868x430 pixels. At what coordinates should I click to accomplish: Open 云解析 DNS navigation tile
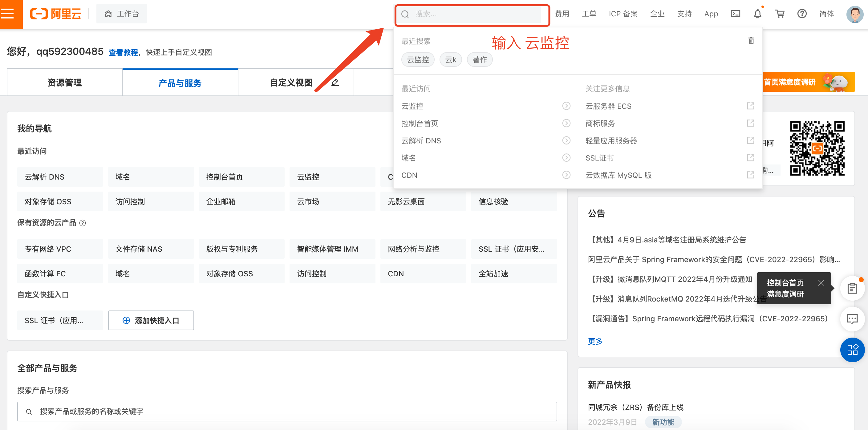[60, 177]
